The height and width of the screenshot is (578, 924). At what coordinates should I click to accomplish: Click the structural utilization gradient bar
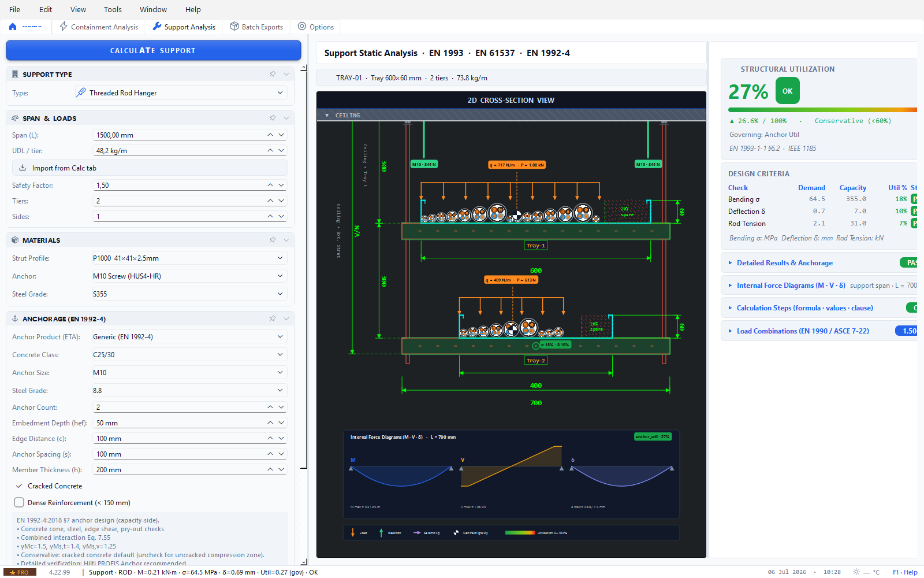click(x=822, y=109)
